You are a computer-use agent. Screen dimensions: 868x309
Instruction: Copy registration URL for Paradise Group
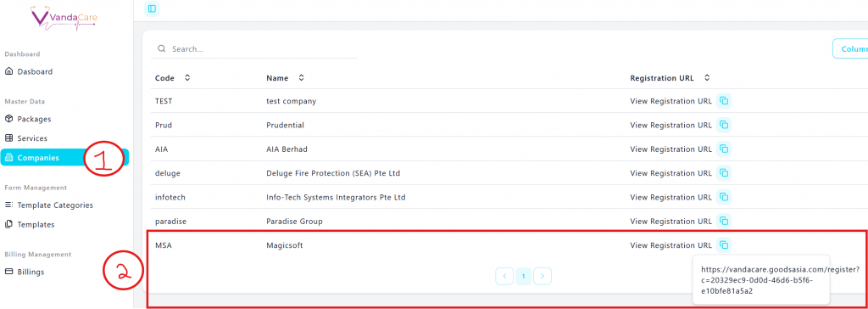point(724,221)
